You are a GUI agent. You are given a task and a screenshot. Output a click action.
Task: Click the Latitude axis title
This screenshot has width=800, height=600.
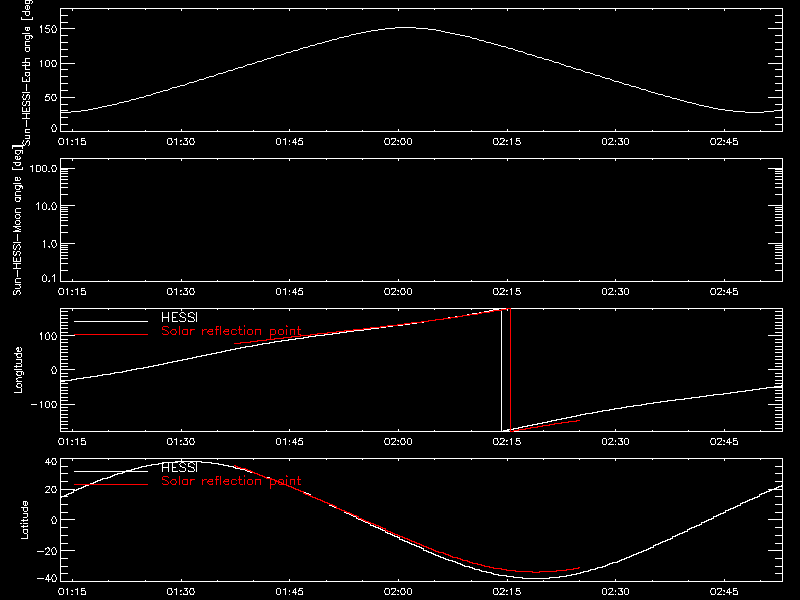(24, 520)
